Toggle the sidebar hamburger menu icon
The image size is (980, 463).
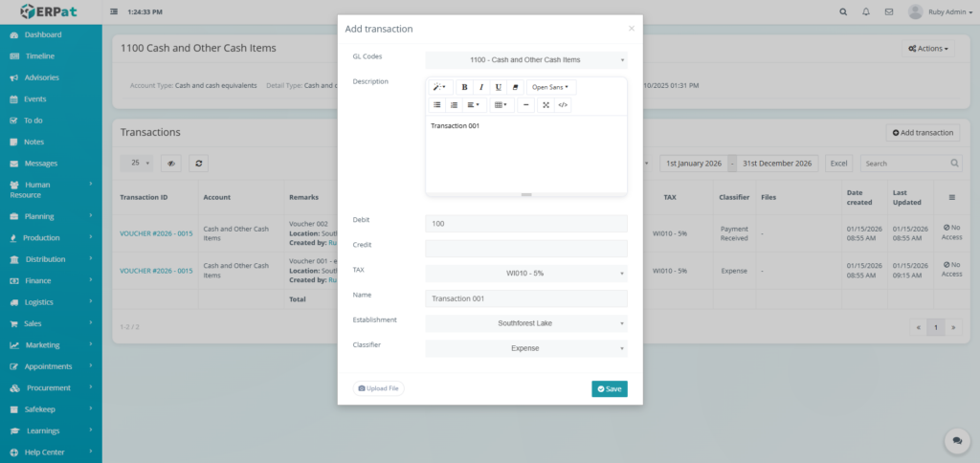pos(114,11)
